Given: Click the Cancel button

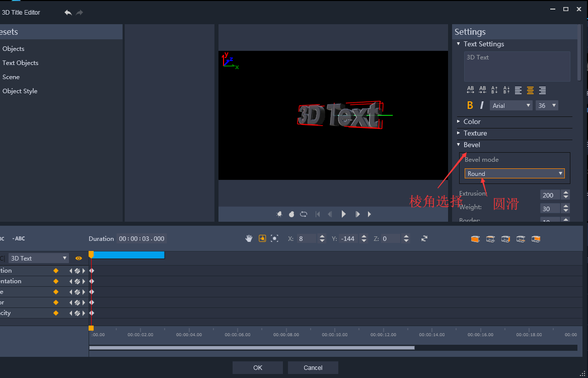Looking at the screenshot, I should pyautogui.click(x=313, y=368).
